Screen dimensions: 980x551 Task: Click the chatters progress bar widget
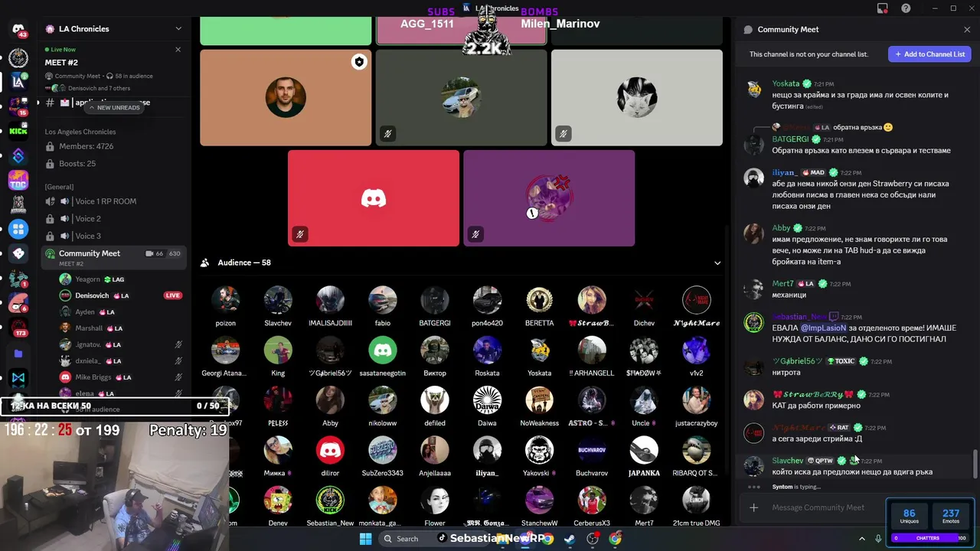(x=929, y=538)
